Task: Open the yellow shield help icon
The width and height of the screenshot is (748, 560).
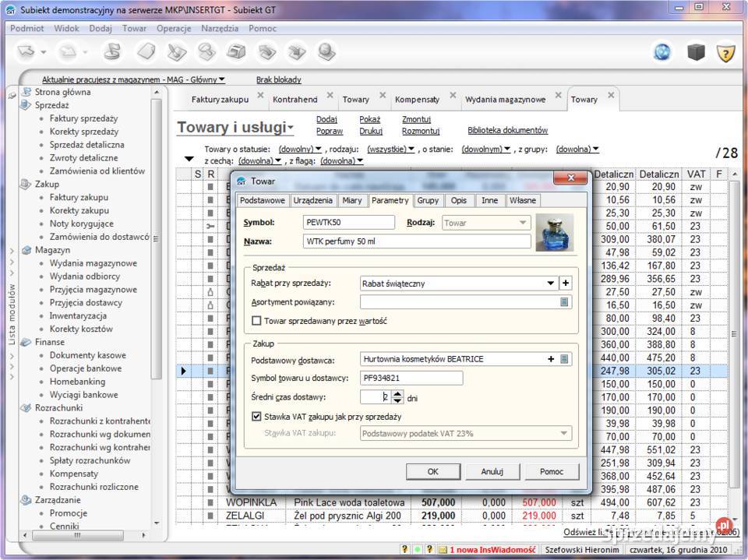Action: (x=725, y=52)
